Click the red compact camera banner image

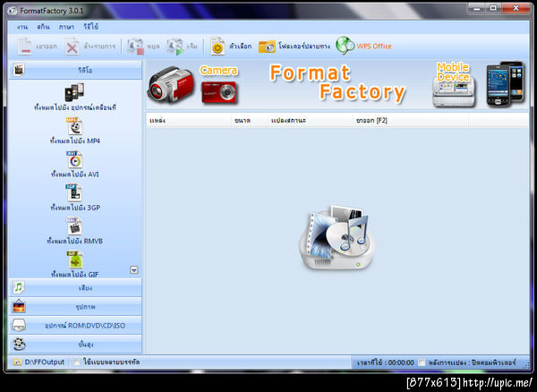[219, 91]
